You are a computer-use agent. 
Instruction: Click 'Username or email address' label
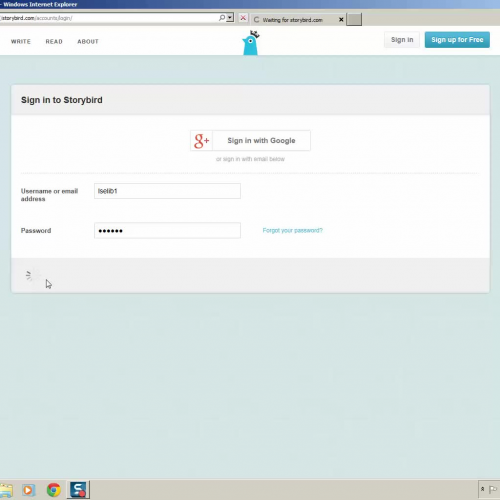pyautogui.click(x=49, y=195)
